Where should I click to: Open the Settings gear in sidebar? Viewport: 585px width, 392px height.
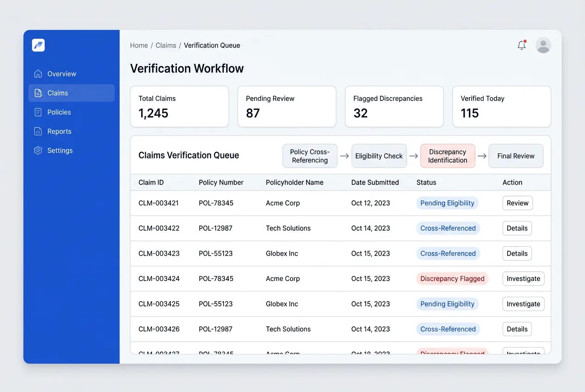38,150
